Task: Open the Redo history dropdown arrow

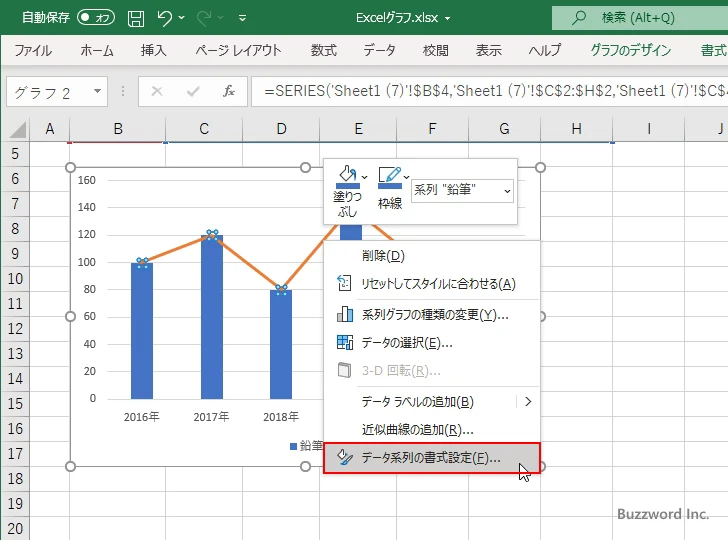Action: click(x=221, y=18)
